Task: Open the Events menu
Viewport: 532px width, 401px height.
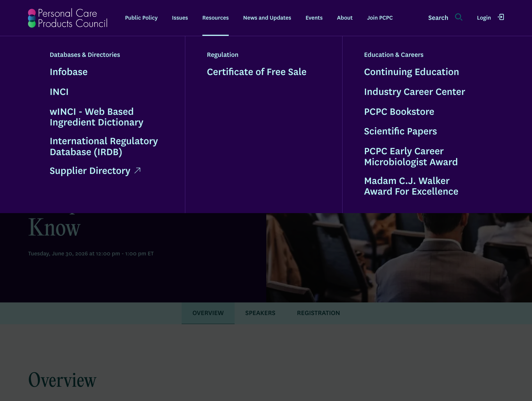Action: click(314, 18)
